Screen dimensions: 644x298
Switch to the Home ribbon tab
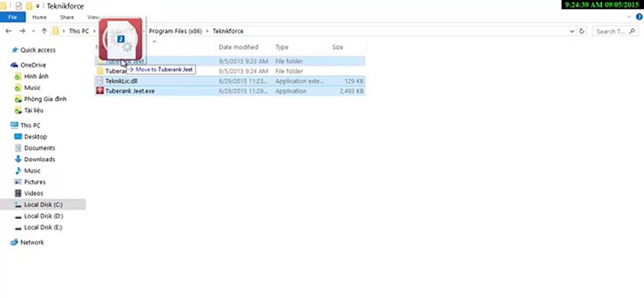[x=39, y=17]
